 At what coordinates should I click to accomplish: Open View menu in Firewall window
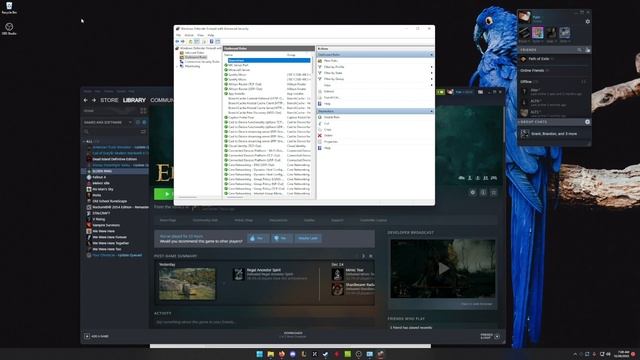tap(200, 35)
